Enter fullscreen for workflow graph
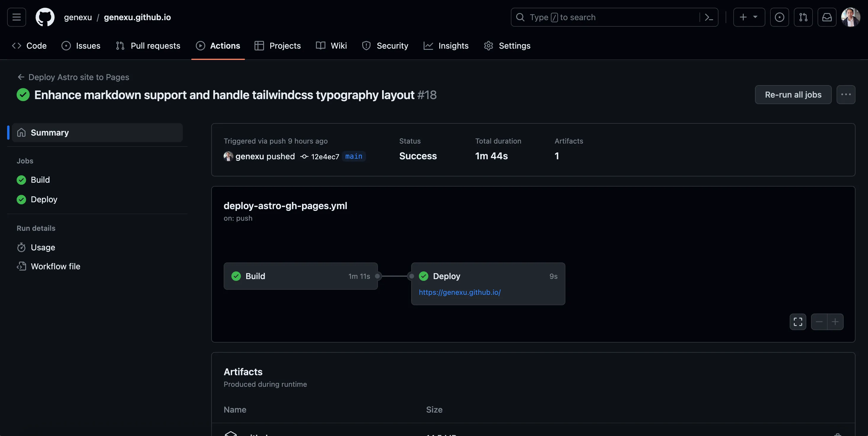Screen dimensions: 868x436 click(798, 322)
